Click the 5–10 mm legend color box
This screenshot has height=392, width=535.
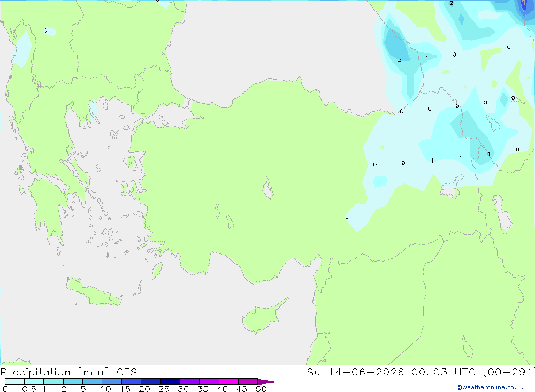pyautogui.click(x=93, y=381)
